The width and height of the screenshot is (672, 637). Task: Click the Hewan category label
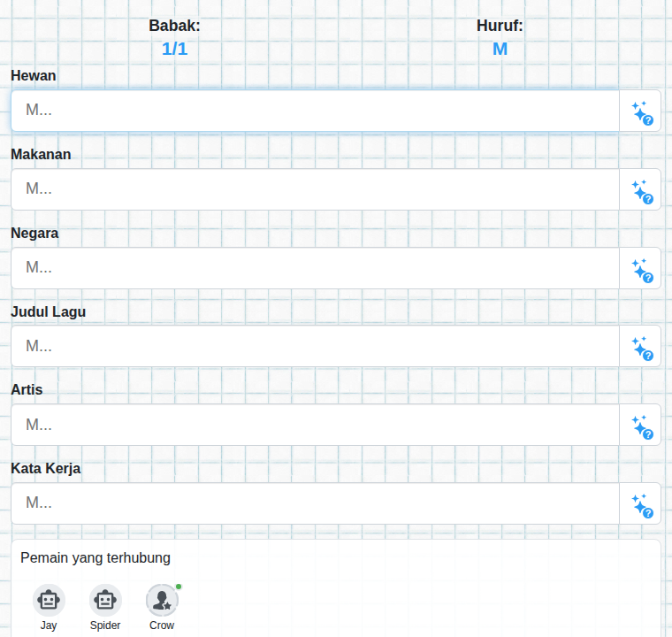[34, 75]
